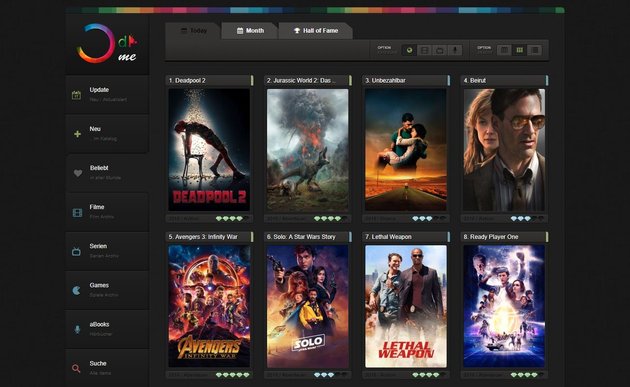
Task: Open the Serien TV icon
Action: coord(76,252)
